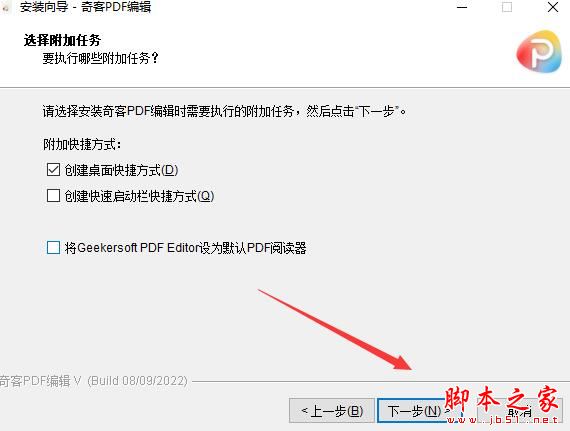
Task: Click the colorful P logo icon
Action: [x=539, y=51]
